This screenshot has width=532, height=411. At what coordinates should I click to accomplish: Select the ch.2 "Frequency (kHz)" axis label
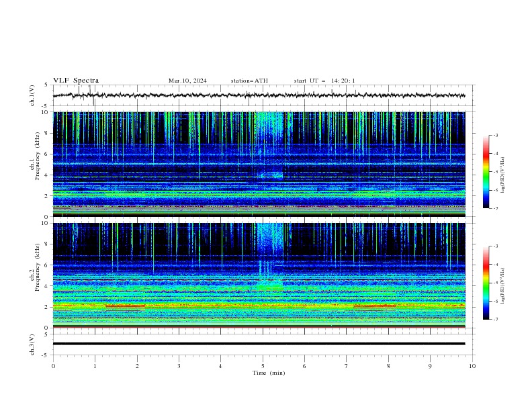click(x=37, y=267)
